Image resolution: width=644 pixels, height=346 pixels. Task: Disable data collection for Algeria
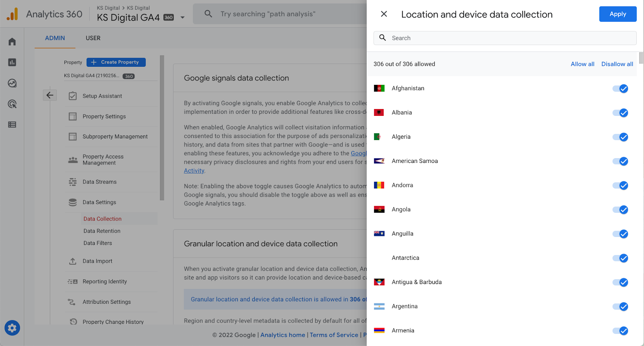[620, 137]
